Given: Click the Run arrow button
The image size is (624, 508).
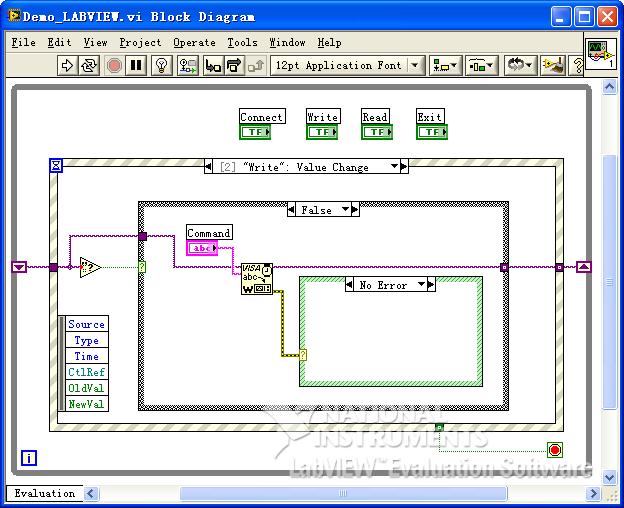Looking at the screenshot, I should coord(67,65).
